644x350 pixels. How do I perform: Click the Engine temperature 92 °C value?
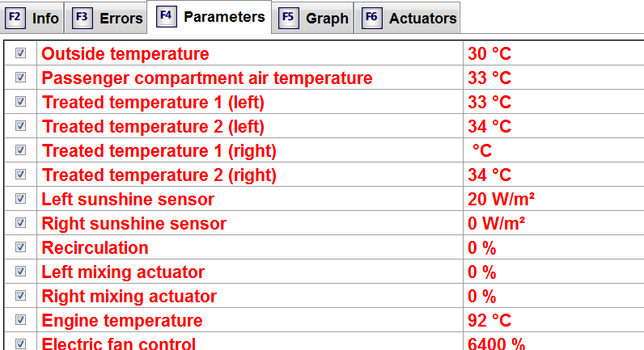(x=489, y=320)
